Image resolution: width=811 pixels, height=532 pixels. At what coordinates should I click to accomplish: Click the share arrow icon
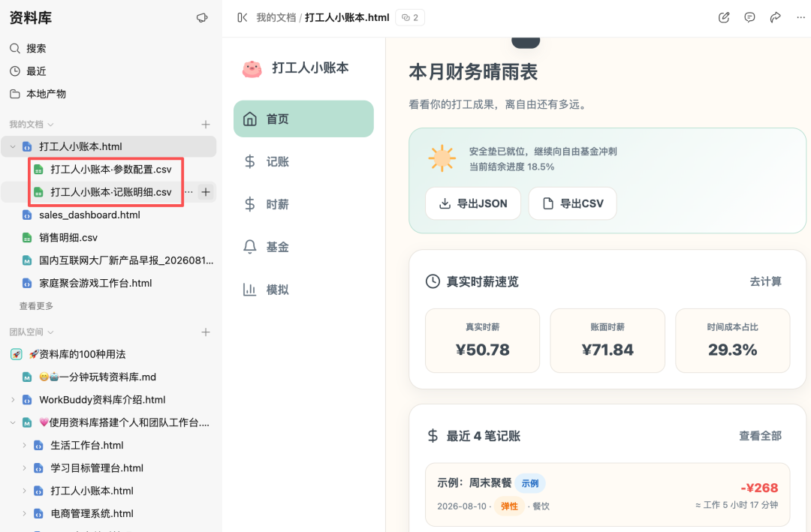click(x=775, y=17)
